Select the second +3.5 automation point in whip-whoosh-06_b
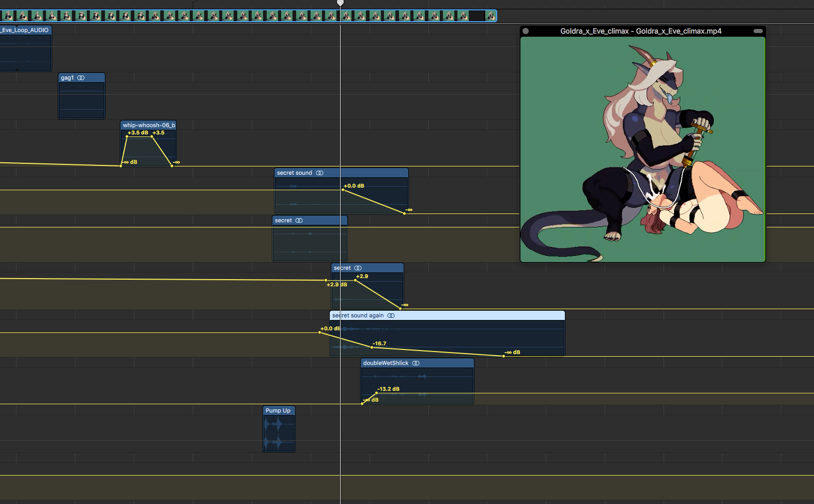 tap(151, 136)
